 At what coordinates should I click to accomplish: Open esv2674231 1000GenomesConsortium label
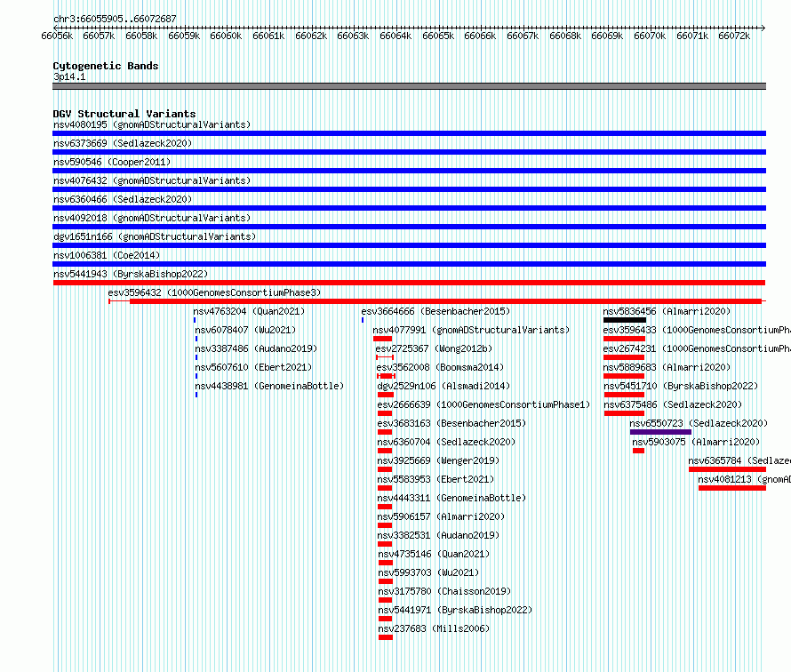pos(697,348)
